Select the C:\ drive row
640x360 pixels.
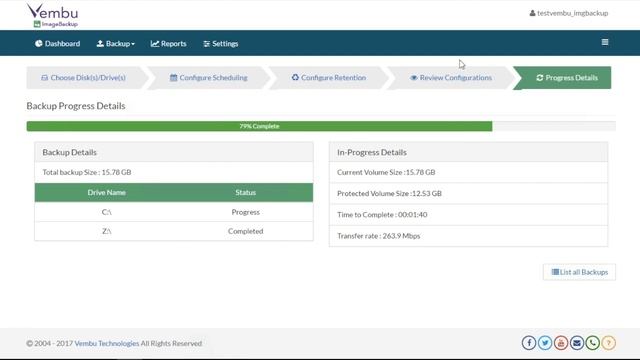click(174, 212)
